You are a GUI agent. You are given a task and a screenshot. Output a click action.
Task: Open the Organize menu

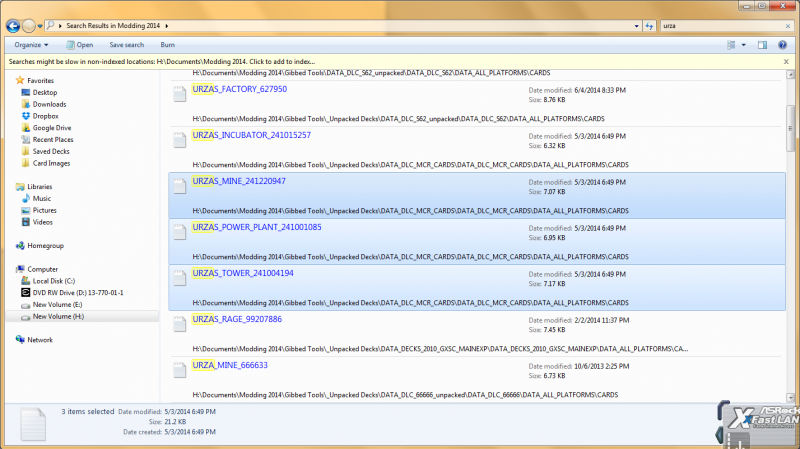tap(31, 45)
